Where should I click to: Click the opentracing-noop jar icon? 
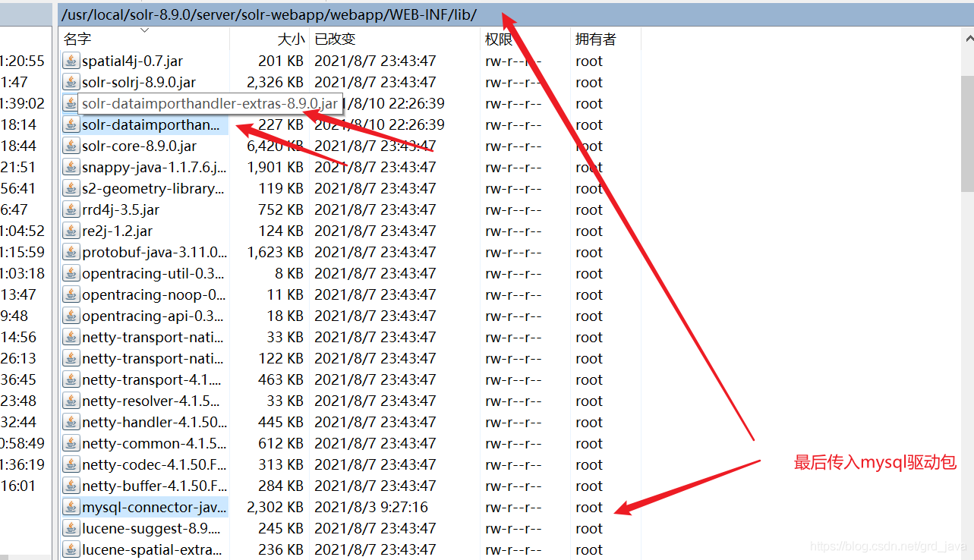71,294
